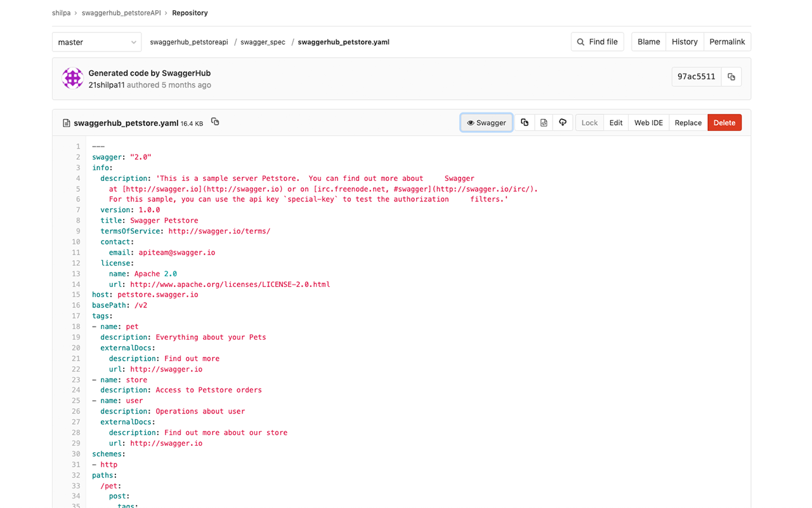Open the 21shilpa11 author avatar
The image size is (812, 508).
tap(72, 78)
